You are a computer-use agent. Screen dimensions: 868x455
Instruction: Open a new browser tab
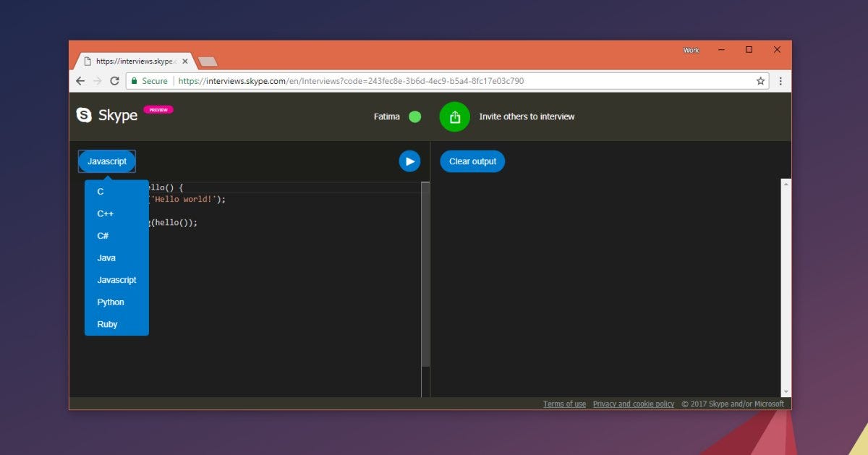coord(208,61)
